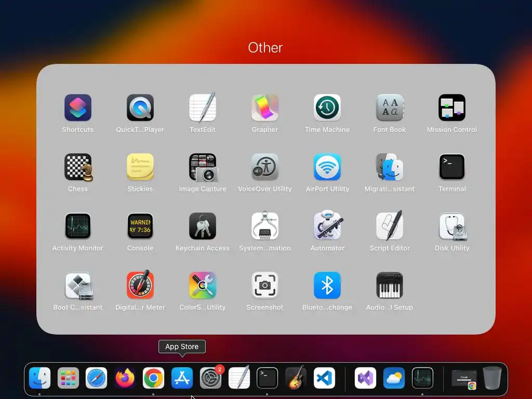Open Migration Assistant
The width and height of the screenshot is (532, 399).
tap(390, 167)
